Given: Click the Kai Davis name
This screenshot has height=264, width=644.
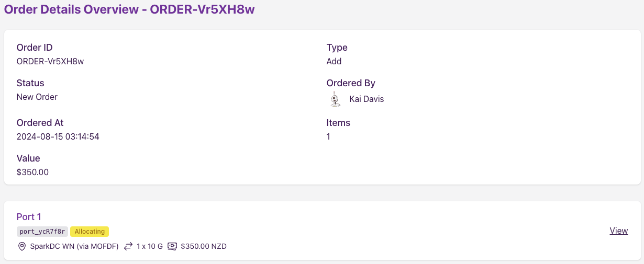Looking at the screenshot, I should (367, 99).
